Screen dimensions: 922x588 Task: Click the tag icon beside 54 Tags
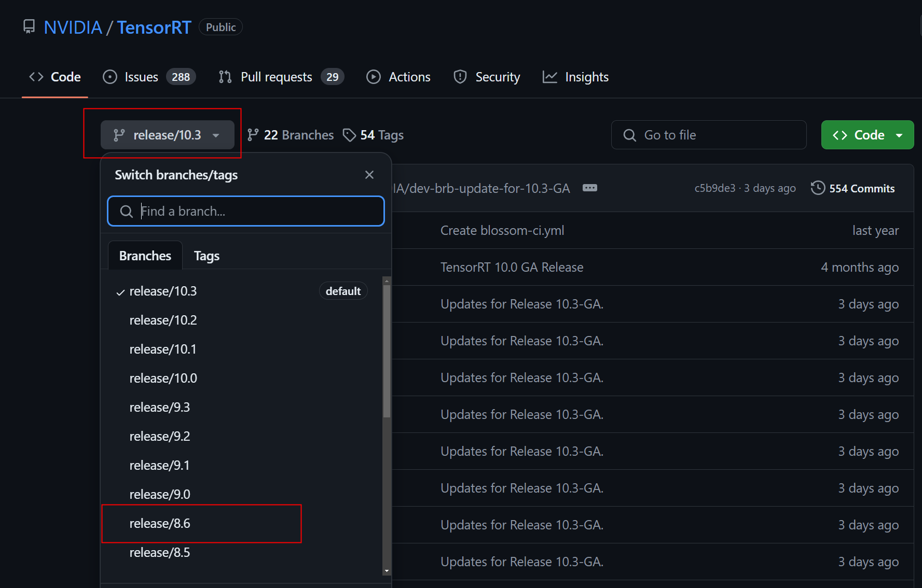pyautogui.click(x=349, y=135)
